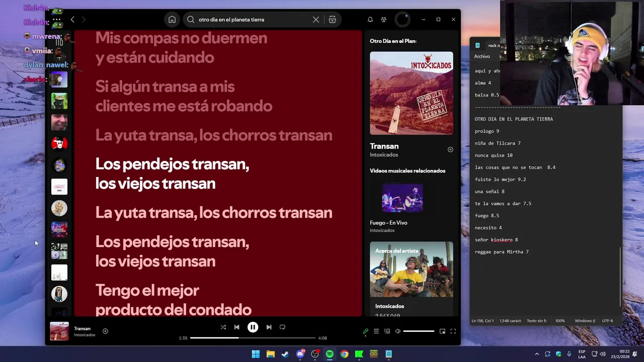Pause the playing song
This screenshot has height=362, width=644.
pos(253,327)
